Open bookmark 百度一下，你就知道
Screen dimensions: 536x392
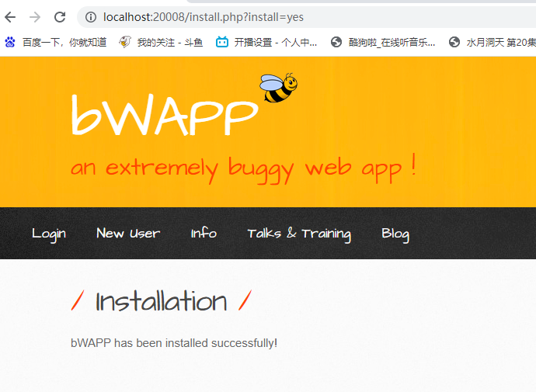(64, 43)
